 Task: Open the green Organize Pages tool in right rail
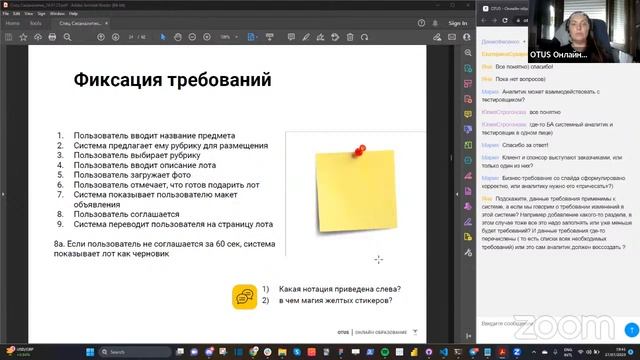(x=468, y=145)
